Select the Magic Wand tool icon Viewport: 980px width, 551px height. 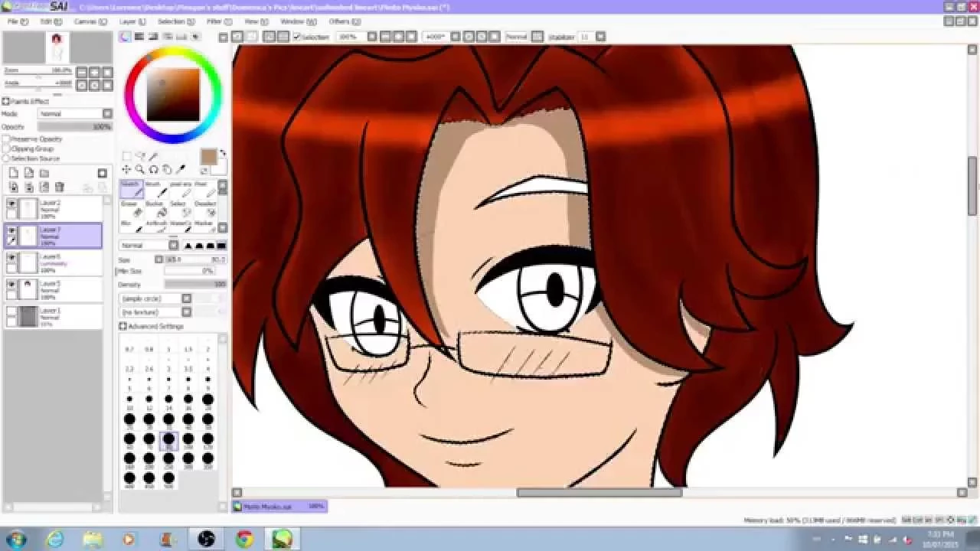tap(153, 157)
